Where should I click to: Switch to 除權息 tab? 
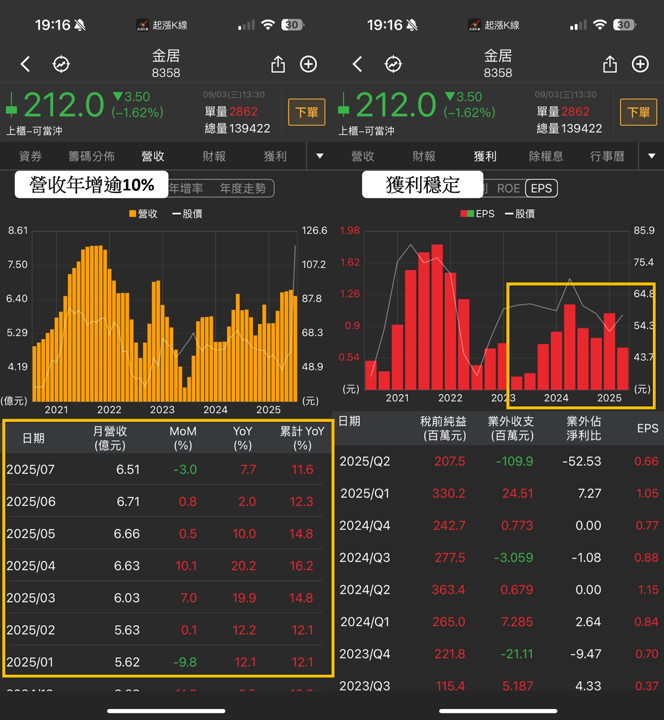click(546, 156)
